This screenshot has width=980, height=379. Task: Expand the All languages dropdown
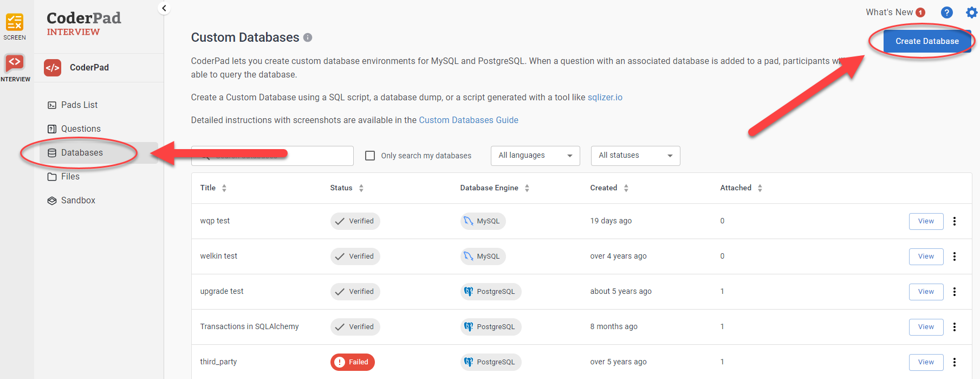[x=535, y=156]
